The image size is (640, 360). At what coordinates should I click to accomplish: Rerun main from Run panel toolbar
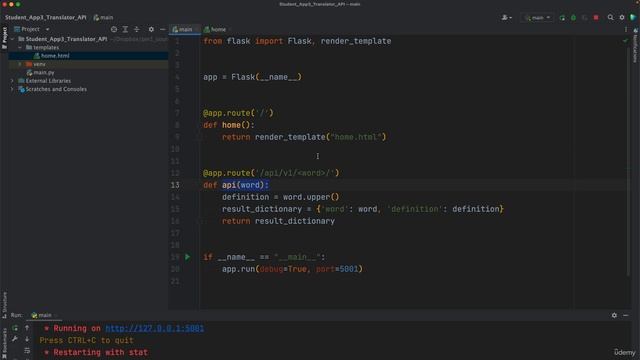[15, 328]
